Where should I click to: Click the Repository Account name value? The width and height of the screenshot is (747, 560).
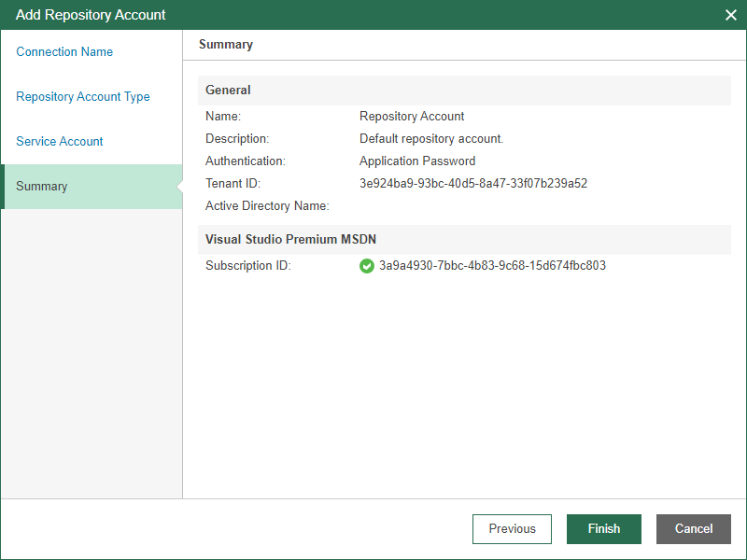coord(412,117)
